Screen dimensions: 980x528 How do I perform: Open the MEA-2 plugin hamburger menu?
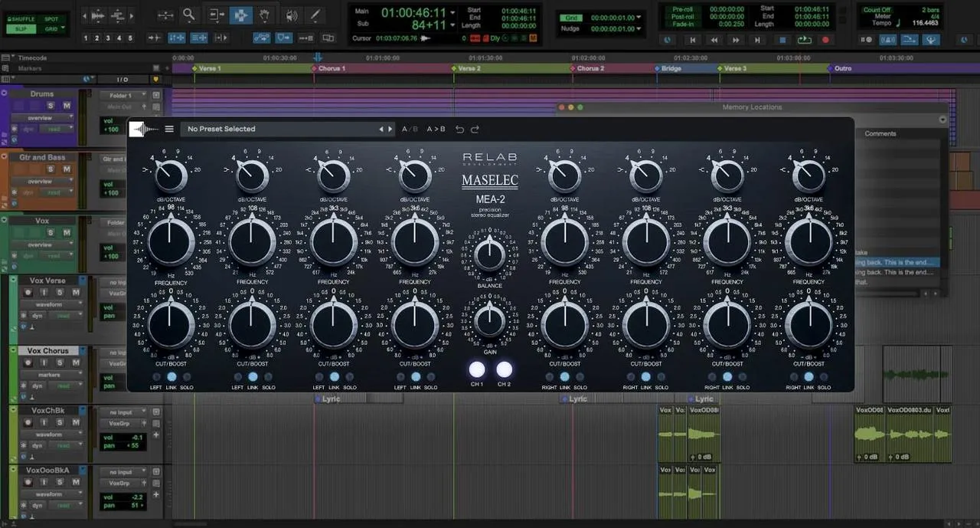pos(169,129)
